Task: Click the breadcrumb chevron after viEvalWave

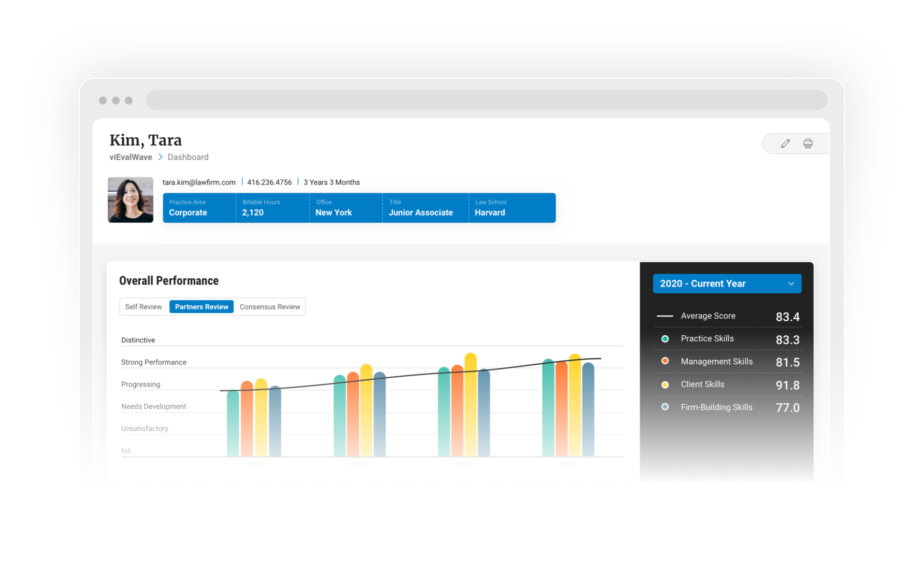Action: (x=161, y=156)
